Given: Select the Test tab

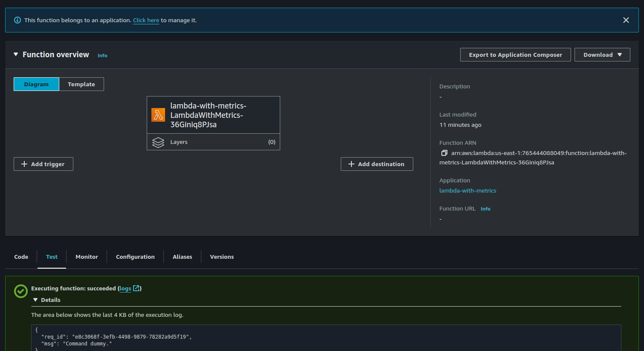Looking at the screenshot, I should (x=52, y=257).
